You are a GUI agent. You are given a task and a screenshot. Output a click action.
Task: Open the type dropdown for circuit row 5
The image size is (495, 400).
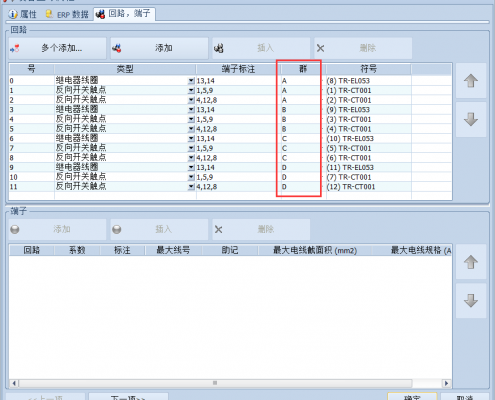(191, 129)
